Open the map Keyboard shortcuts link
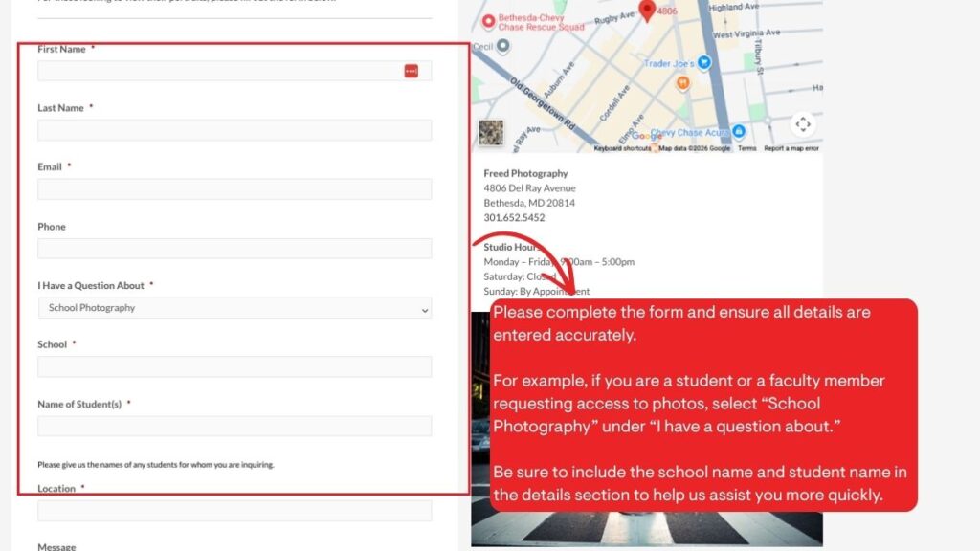 click(x=622, y=148)
